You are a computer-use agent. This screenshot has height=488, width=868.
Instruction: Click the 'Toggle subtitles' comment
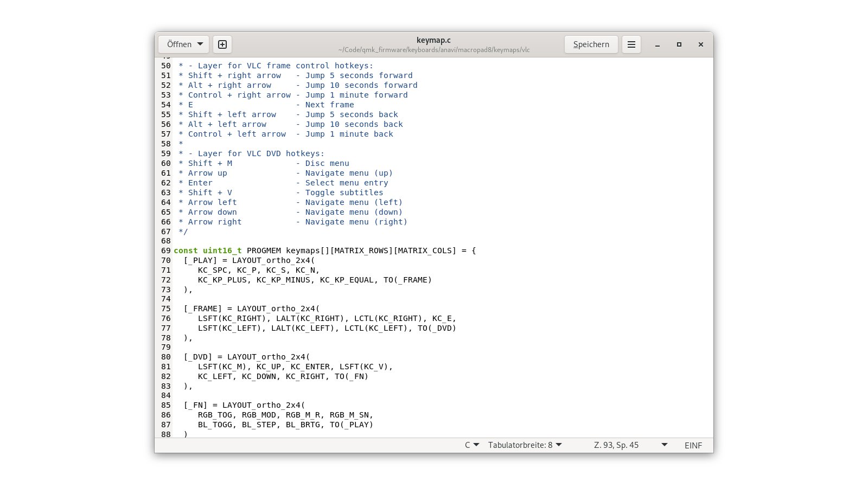(x=344, y=192)
